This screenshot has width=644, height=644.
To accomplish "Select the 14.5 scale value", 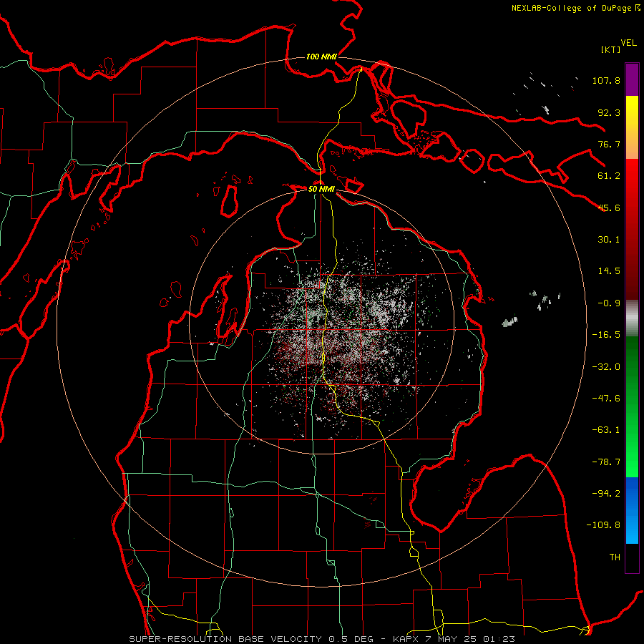I will pos(609,271).
